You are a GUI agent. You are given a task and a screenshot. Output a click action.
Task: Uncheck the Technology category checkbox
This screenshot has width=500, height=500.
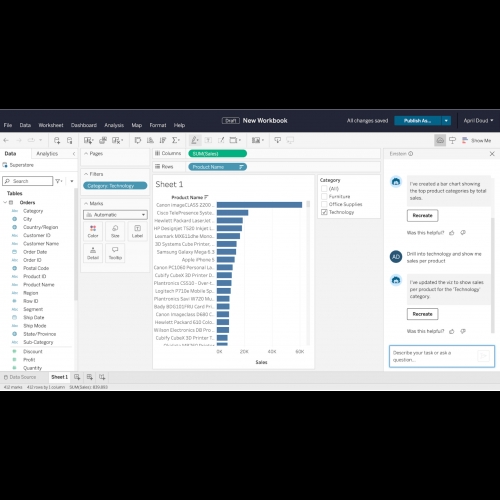324,212
